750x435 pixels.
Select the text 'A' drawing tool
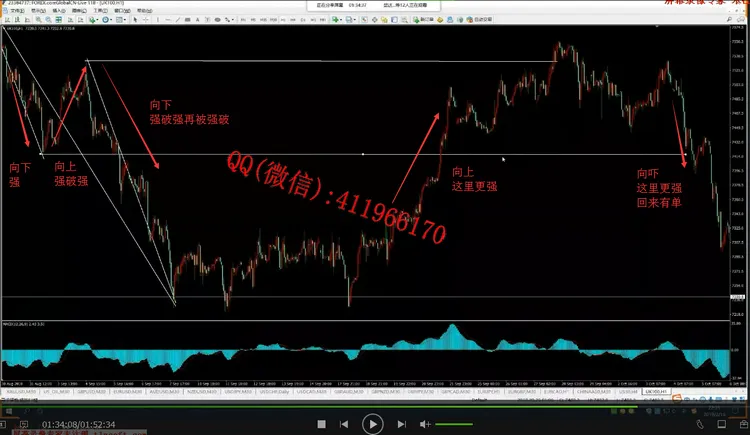[x=198, y=20]
